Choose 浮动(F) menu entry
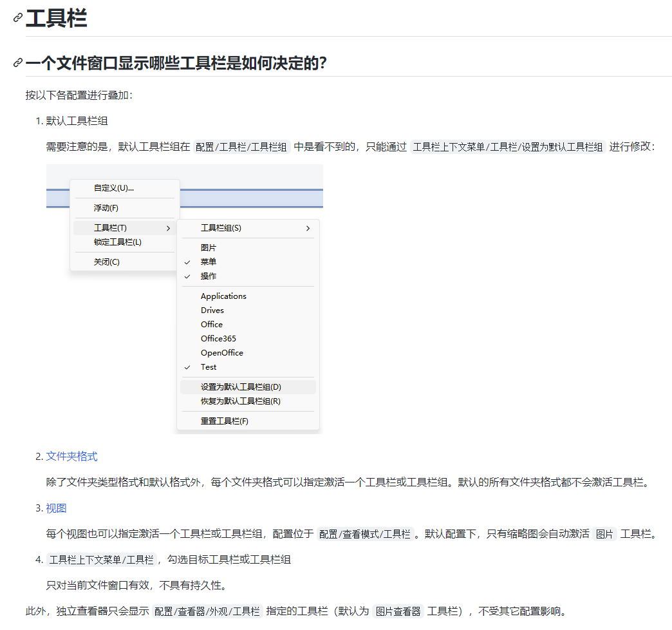Image resolution: width=672 pixels, height=630 pixels. tap(106, 208)
